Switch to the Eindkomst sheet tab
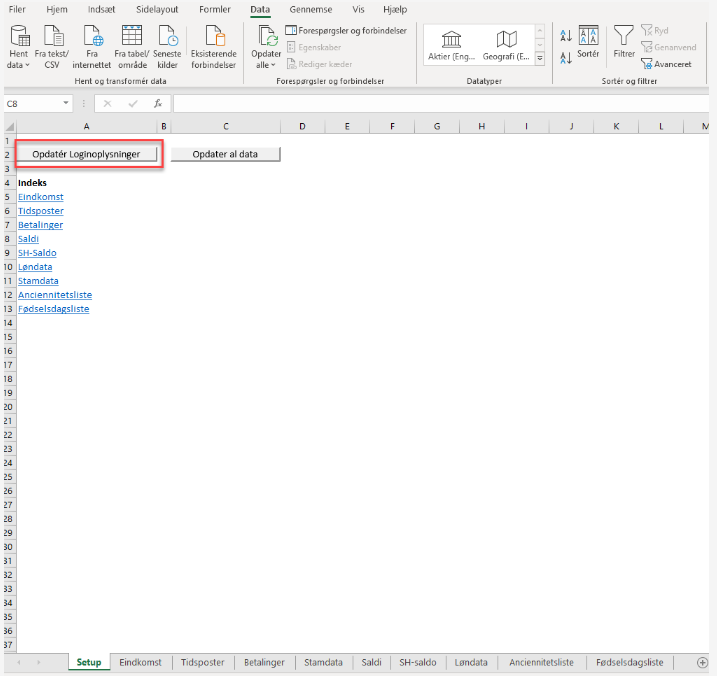The height and width of the screenshot is (676, 717). (x=140, y=662)
